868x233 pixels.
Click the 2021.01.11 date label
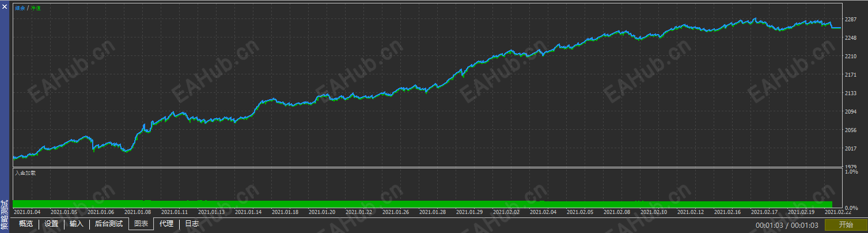click(175, 212)
